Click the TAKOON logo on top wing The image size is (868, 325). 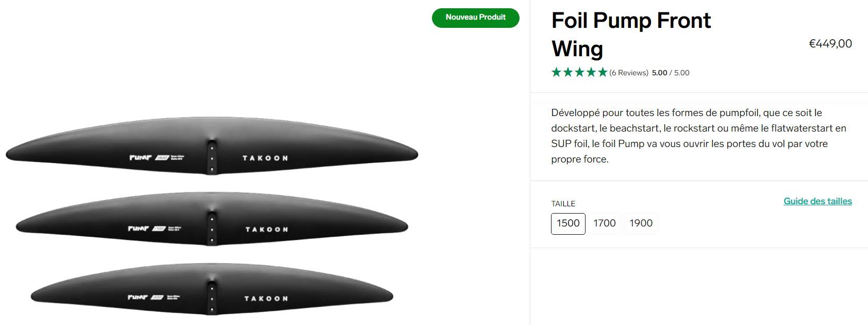tap(265, 158)
